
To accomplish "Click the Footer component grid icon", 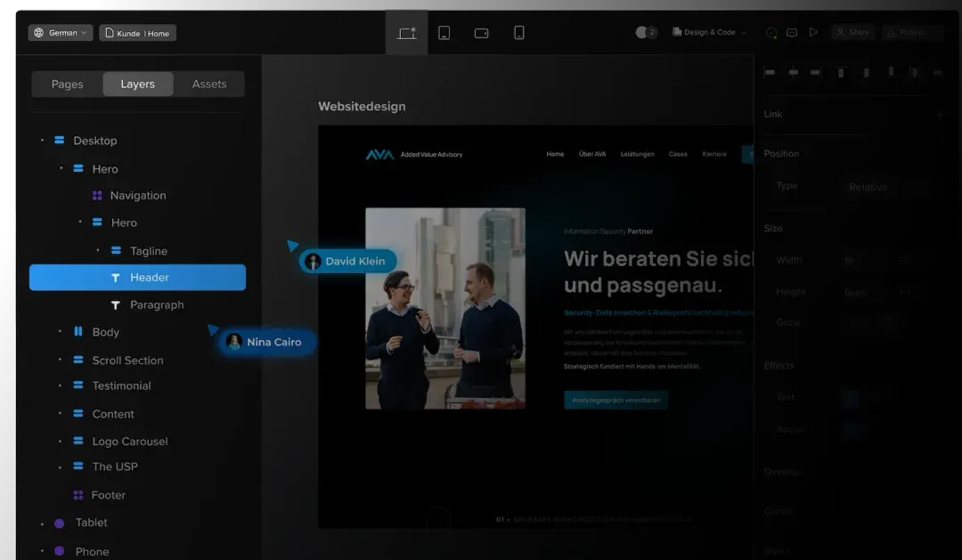I will pos(77,495).
